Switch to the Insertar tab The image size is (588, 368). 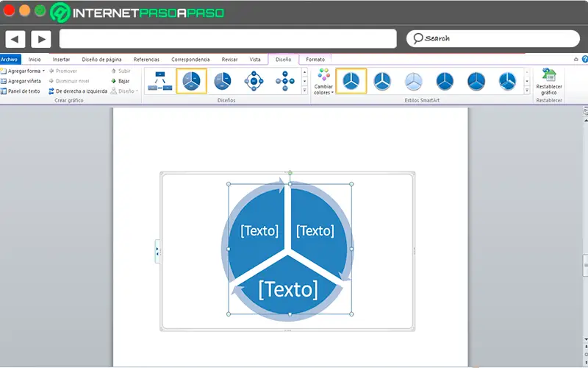pyautogui.click(x=61, y=60)
